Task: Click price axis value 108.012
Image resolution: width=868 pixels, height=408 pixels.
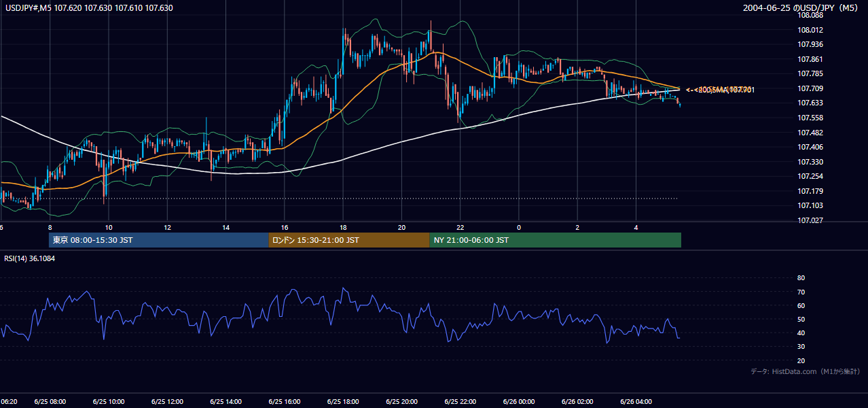Action: point(810,30)
